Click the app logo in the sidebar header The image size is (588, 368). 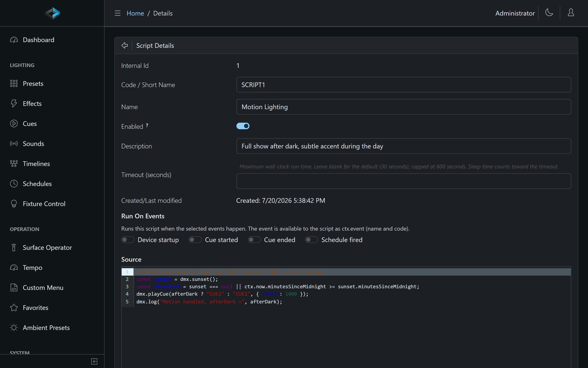coord(52,13)
